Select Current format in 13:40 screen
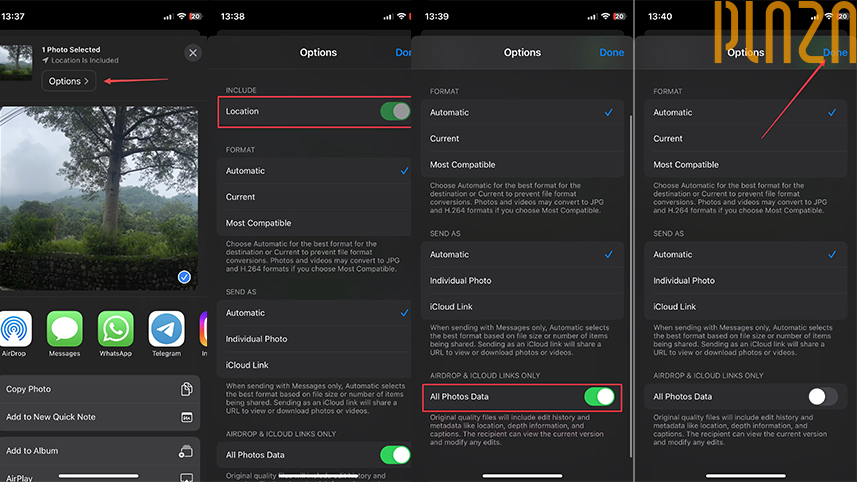857x482 pixels. [746, 139]
